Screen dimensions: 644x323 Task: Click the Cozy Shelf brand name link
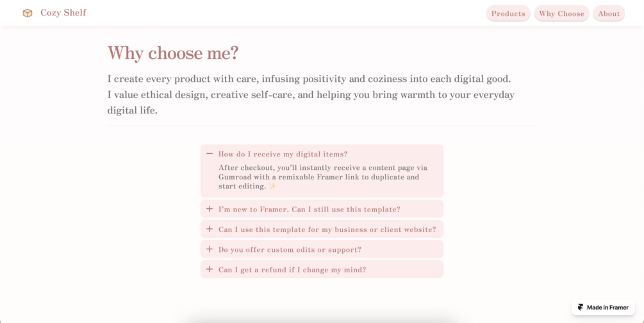click(63, 13)
